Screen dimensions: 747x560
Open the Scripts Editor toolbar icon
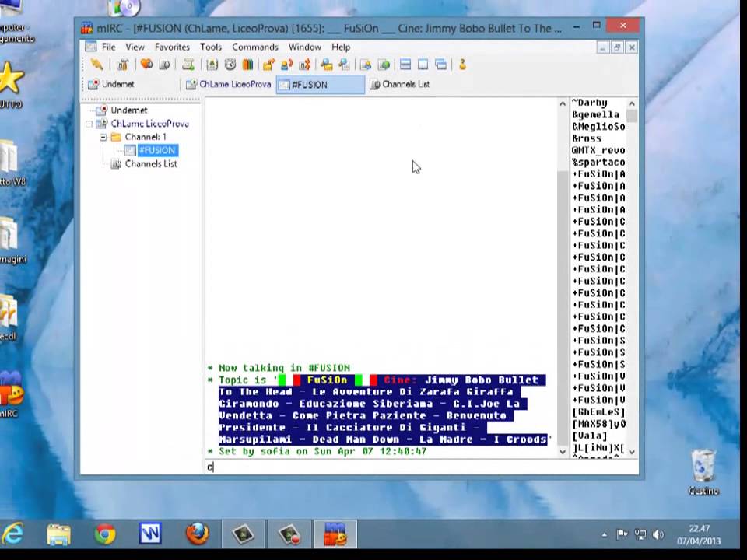point(188,65)
